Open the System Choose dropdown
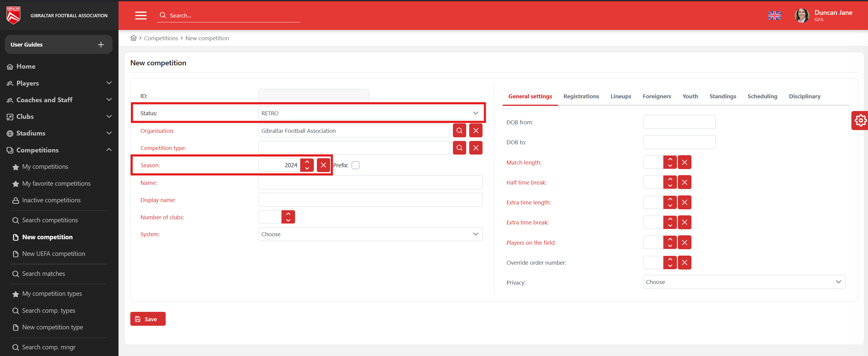Viewport: 868px width, 356px height. point(370,234)
